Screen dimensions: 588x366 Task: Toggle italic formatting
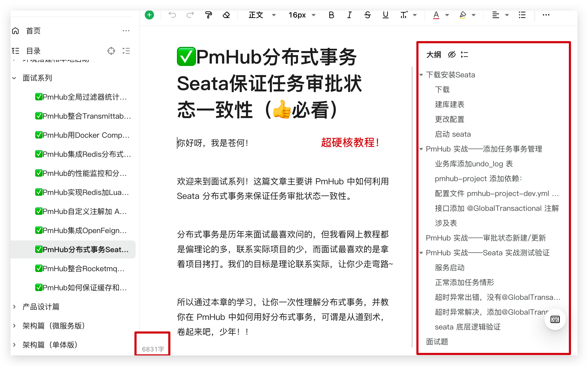349,15
